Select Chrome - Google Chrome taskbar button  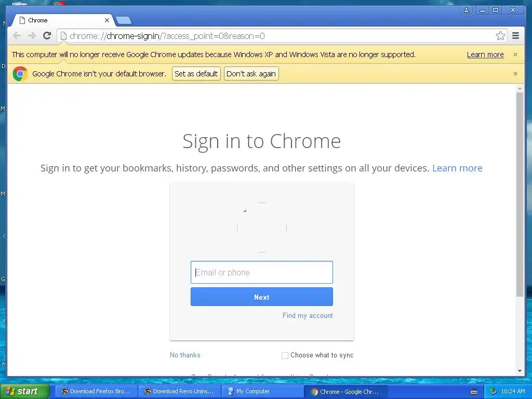(x=346, y=391)
